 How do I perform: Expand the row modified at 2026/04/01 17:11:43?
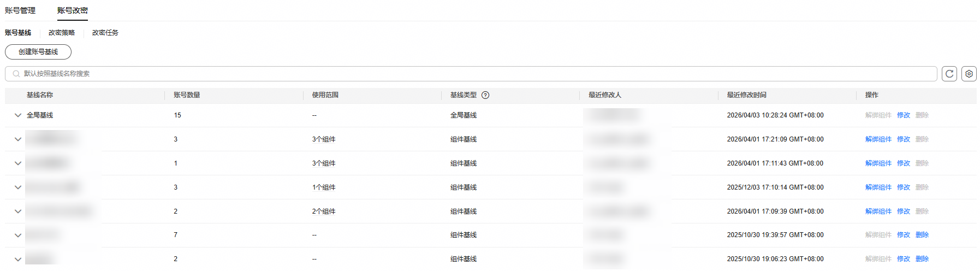[18, 163]
